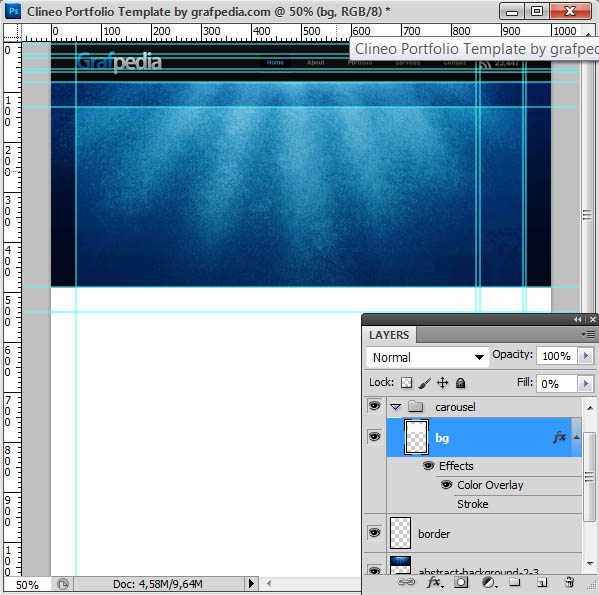Viewport: 599px width, 595px height.
Task: Click the Photoshop Ps icon in title bar
Action: click(x=13, y=11)
